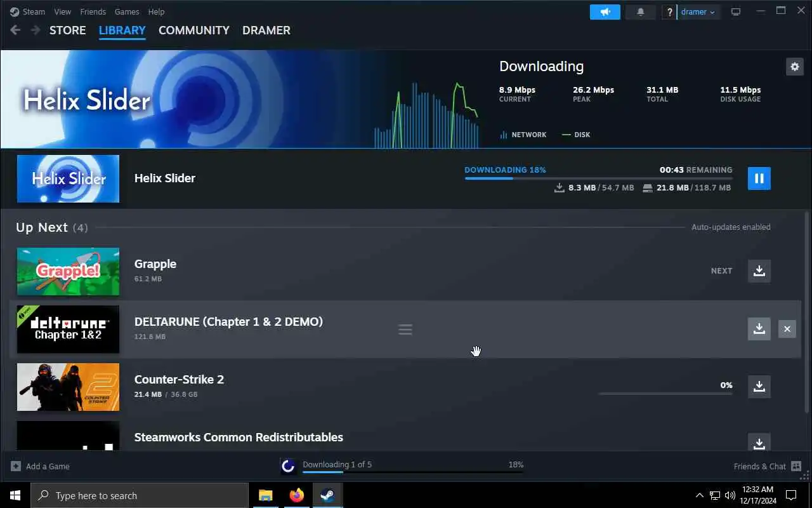Click the DELTARUNE thumbnail

[68, 329]
